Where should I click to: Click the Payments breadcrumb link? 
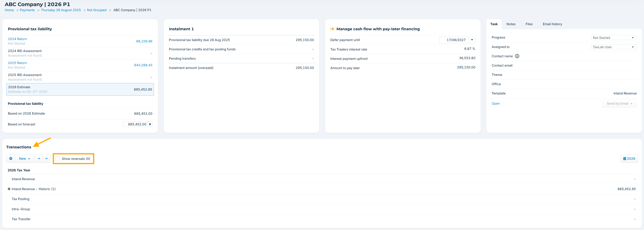[27, 10]
